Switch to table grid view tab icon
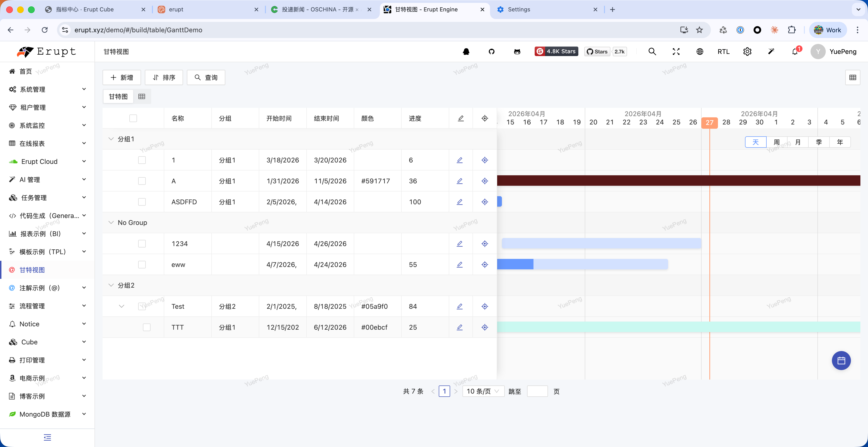Viewport: 868px width, 447px height. coord(142,97)
